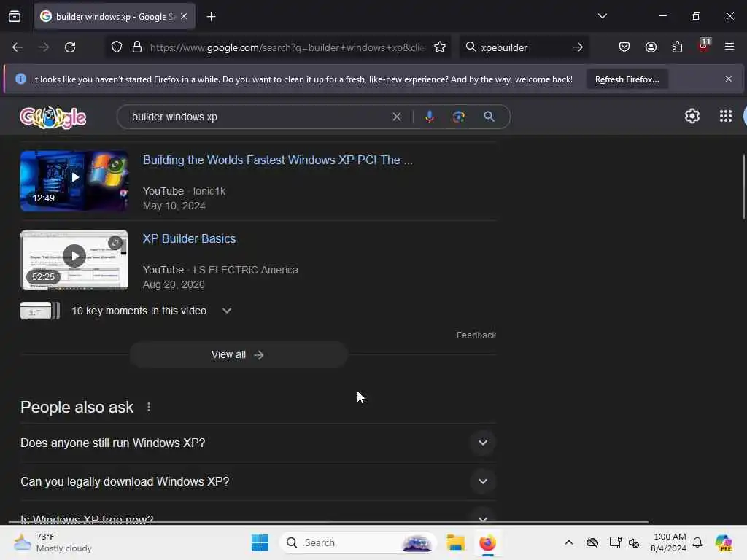Viewport: 747px width, 560px height.
Task: Open the OneDrive cloud tray icon
Action: [x=592, y=542]
